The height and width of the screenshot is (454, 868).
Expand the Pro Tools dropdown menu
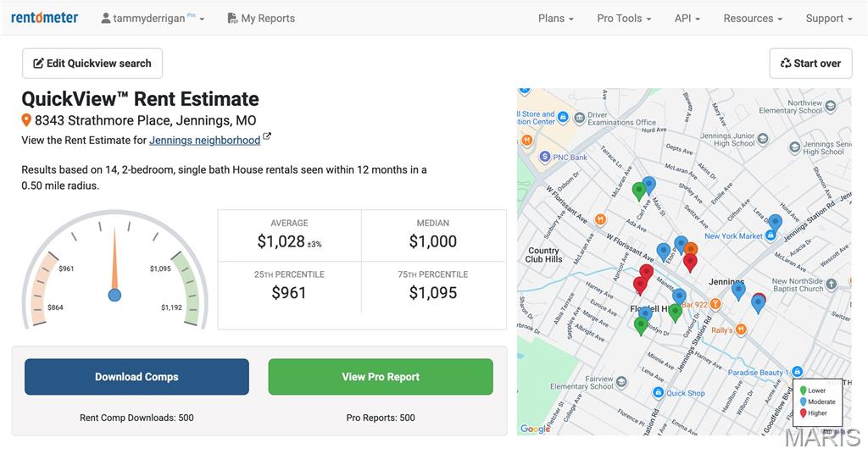[624, 18]
